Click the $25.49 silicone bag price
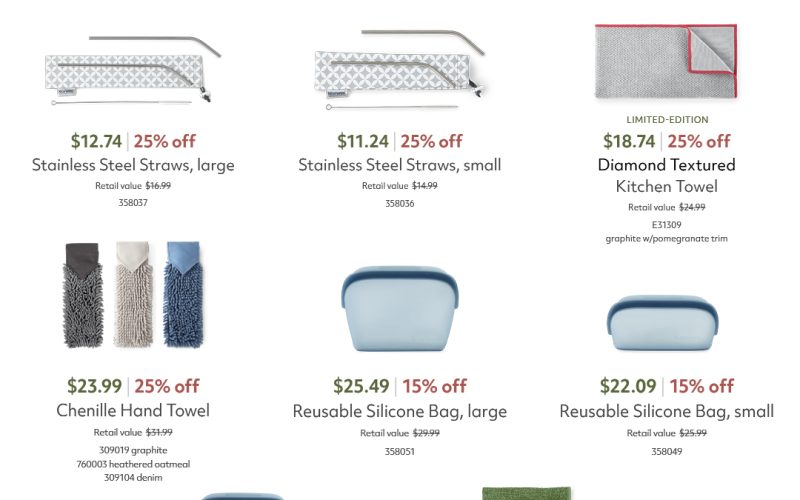The image size is (800, 500). click(361, 386)
